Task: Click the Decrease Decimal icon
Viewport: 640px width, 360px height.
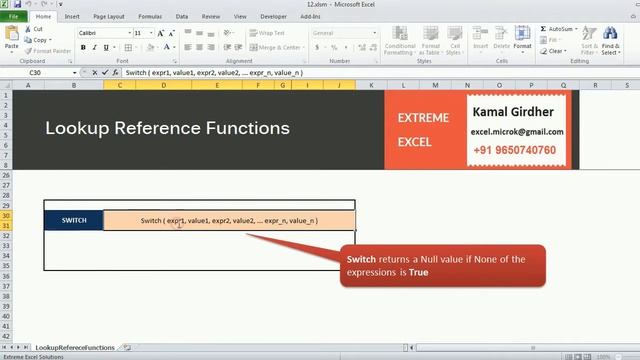Action: [x=373, y=47]
